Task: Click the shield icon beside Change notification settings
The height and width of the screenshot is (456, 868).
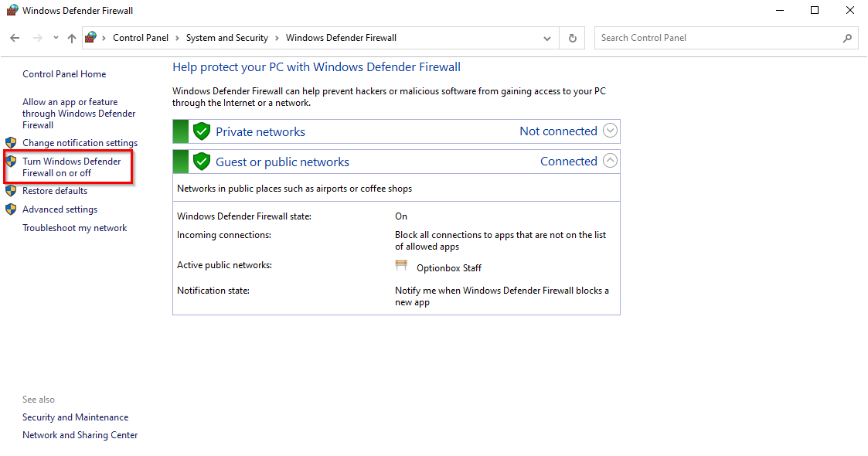Action: point(11,143)
